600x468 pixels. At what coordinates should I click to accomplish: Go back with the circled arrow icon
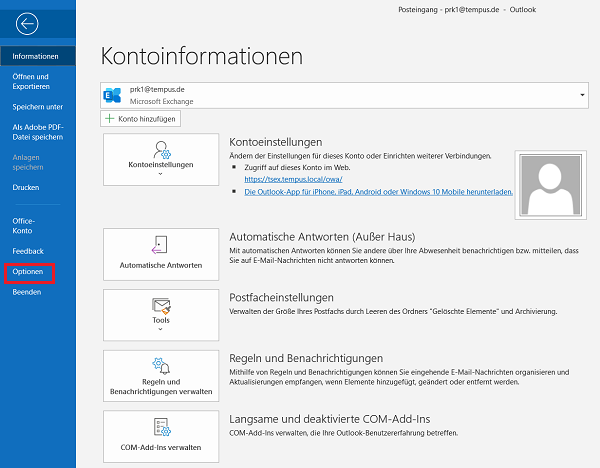[x=27, y=24]
